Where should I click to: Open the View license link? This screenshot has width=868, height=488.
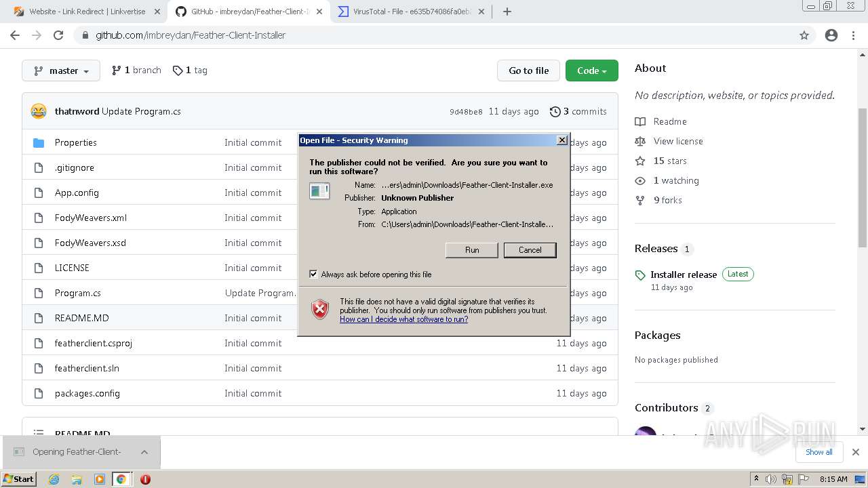(678, 141)
